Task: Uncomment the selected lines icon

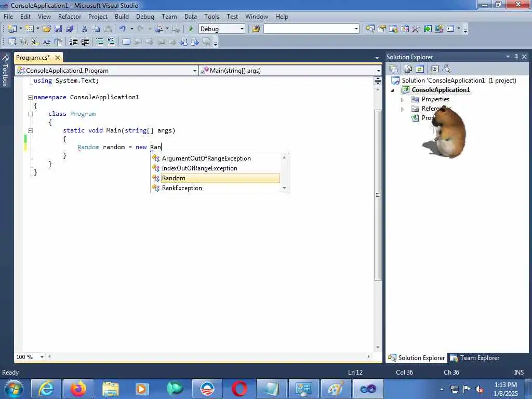Action: tap(111, 42)
